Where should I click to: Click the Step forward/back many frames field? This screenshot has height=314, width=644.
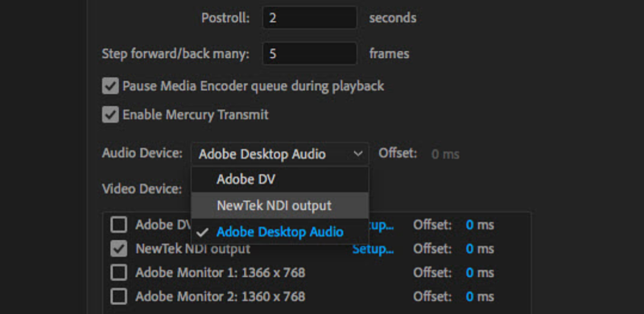tap(310, 53)
